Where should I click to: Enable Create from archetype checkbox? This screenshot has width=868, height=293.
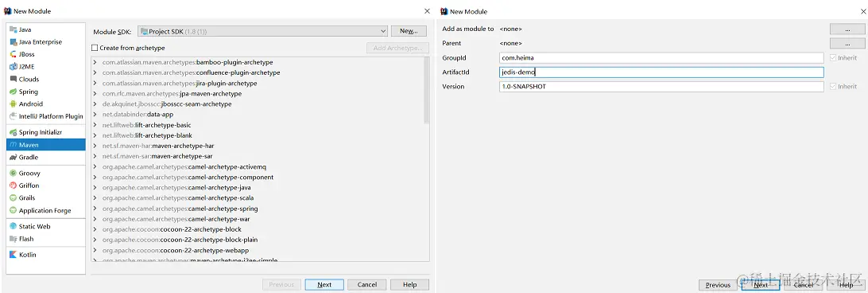point(95,48)
